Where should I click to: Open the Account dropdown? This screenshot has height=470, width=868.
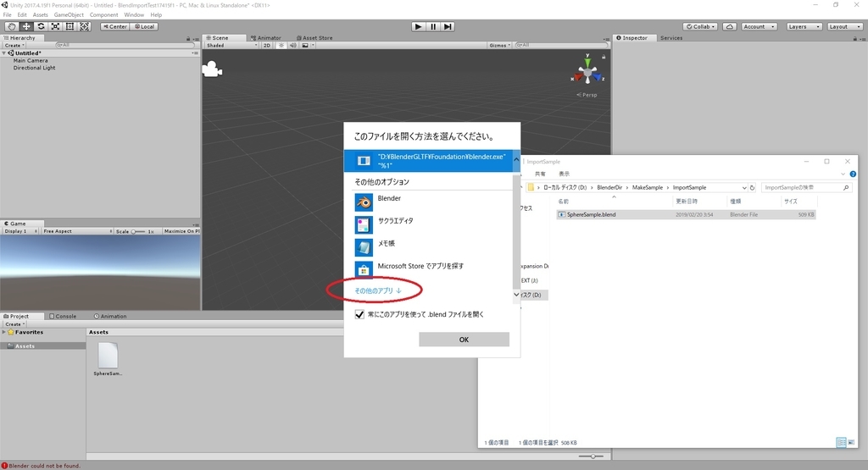(759, 26)
